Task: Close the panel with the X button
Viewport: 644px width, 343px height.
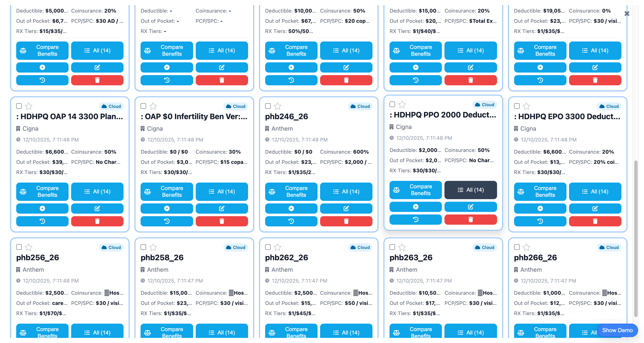Action: click(627, 13)
